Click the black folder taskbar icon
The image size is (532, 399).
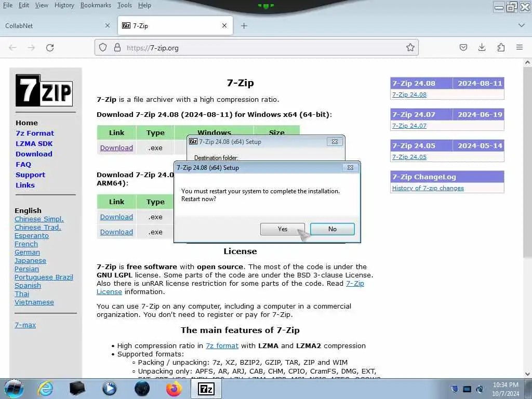pos(77,389)
